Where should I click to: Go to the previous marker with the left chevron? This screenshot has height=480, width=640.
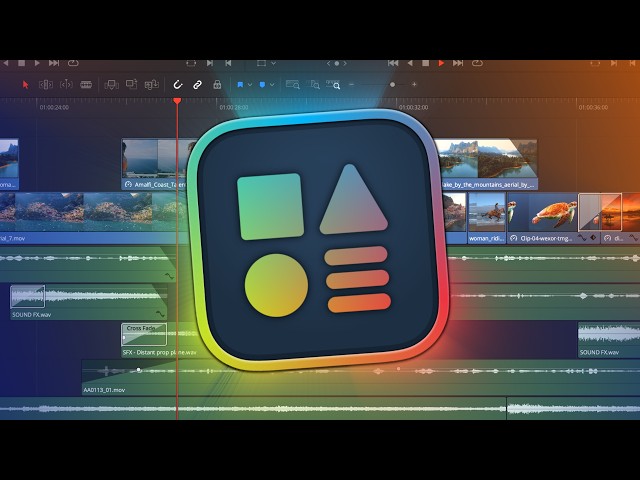(x=328, y=63)
